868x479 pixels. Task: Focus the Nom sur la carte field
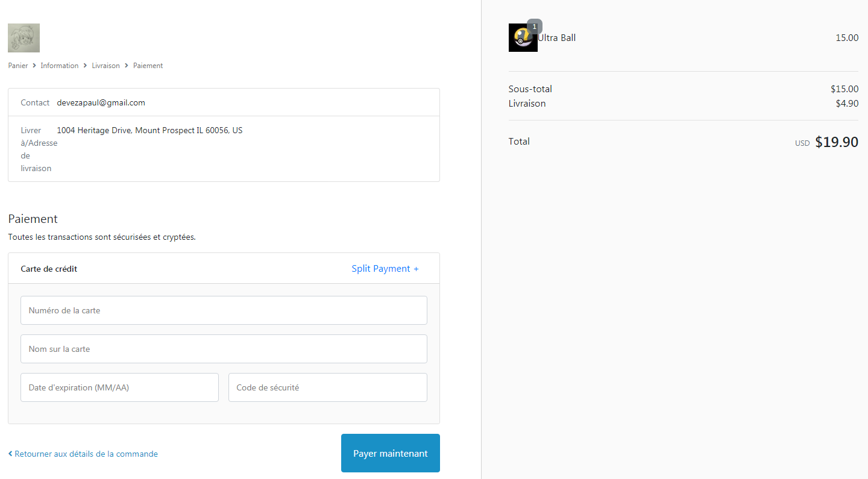224,349
